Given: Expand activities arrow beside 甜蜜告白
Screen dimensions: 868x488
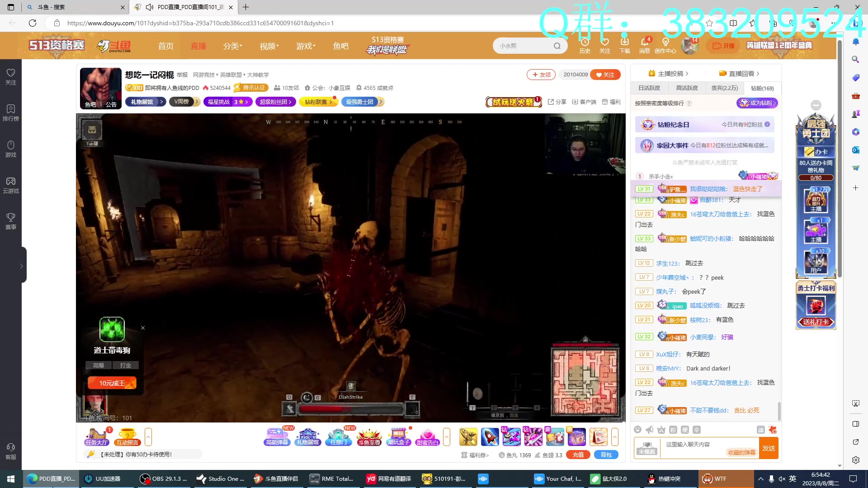Looking at the screenshot, I should [447, 436].
